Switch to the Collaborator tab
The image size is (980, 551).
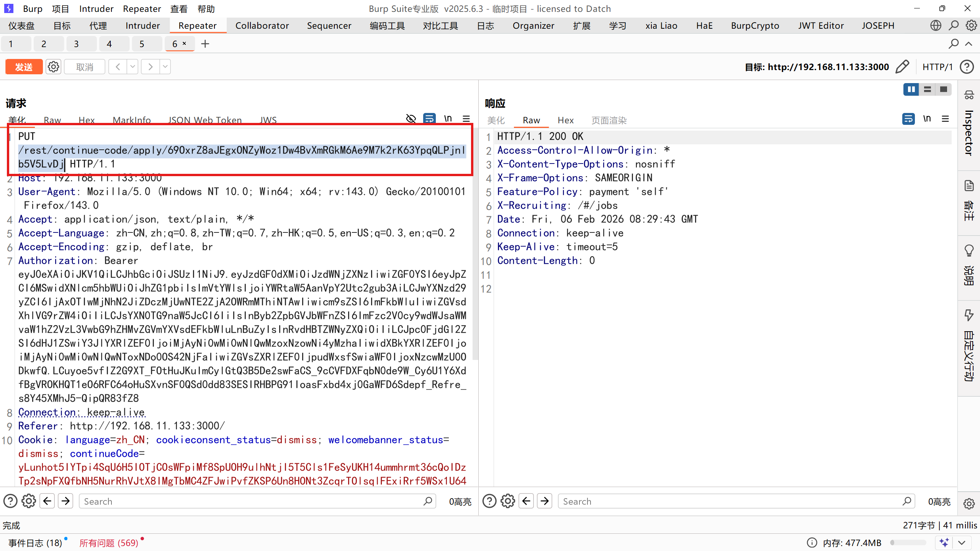point(262,26)
